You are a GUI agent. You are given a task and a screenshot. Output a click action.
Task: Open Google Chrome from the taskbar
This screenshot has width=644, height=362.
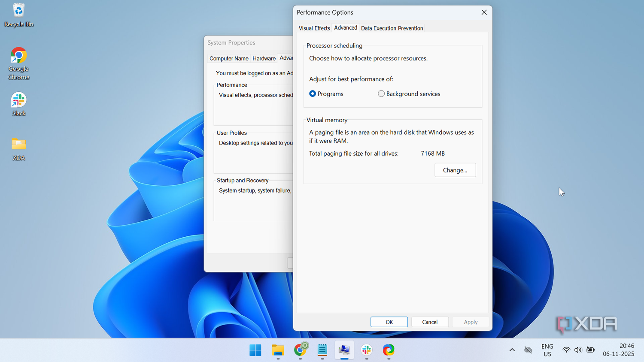pos(301,350)
